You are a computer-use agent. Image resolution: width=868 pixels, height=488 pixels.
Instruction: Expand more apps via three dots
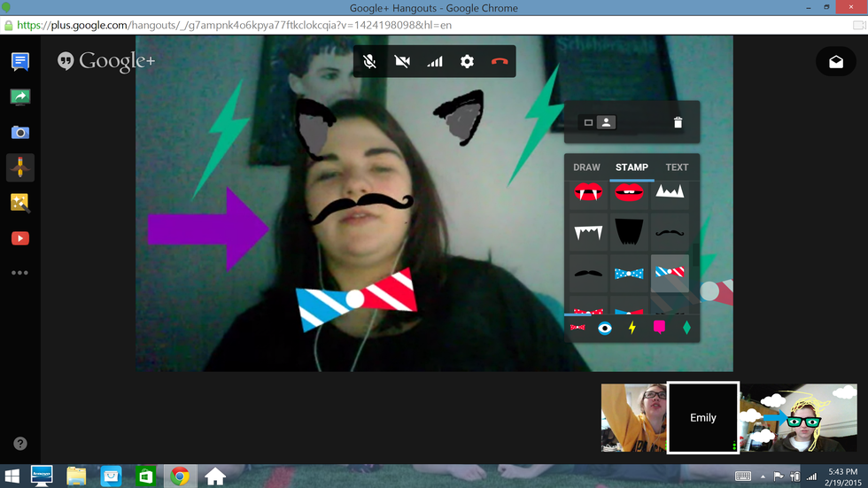19,273
